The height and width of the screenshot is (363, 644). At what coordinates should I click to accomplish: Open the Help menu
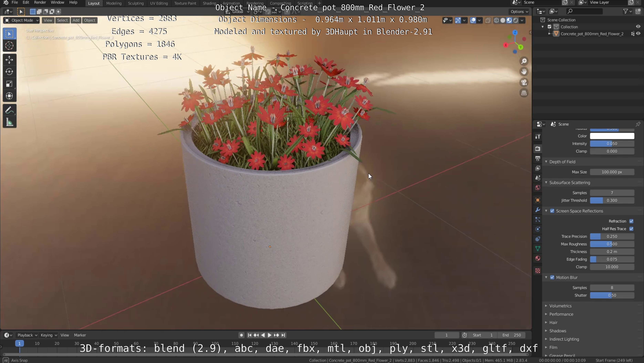click(x=73, y=3)
